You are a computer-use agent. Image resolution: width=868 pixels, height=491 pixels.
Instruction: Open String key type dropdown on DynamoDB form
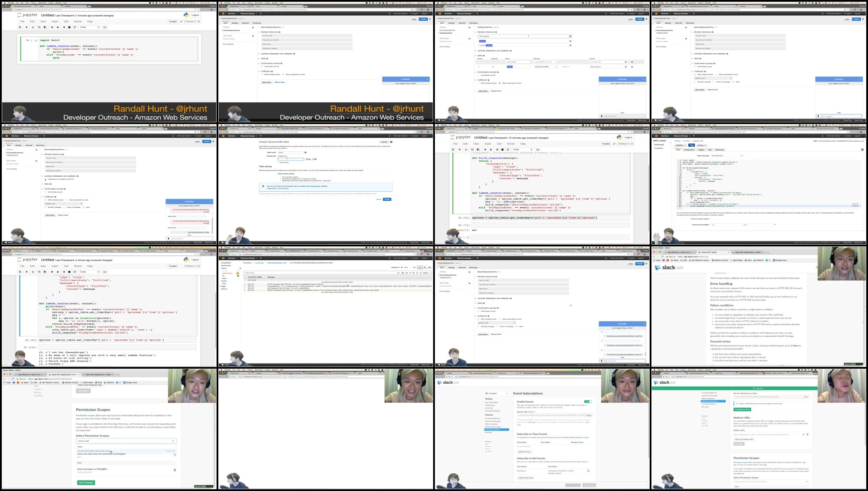click(x=310, y=159)
